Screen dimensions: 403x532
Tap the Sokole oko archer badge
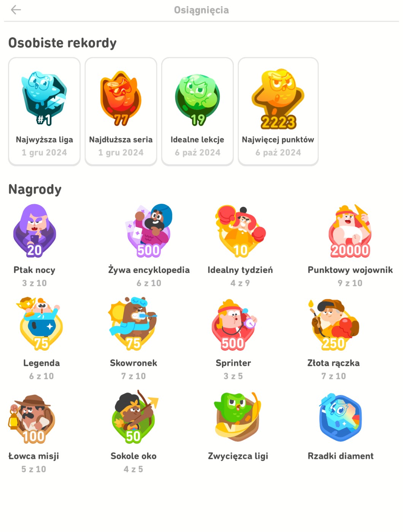[134, 417]
